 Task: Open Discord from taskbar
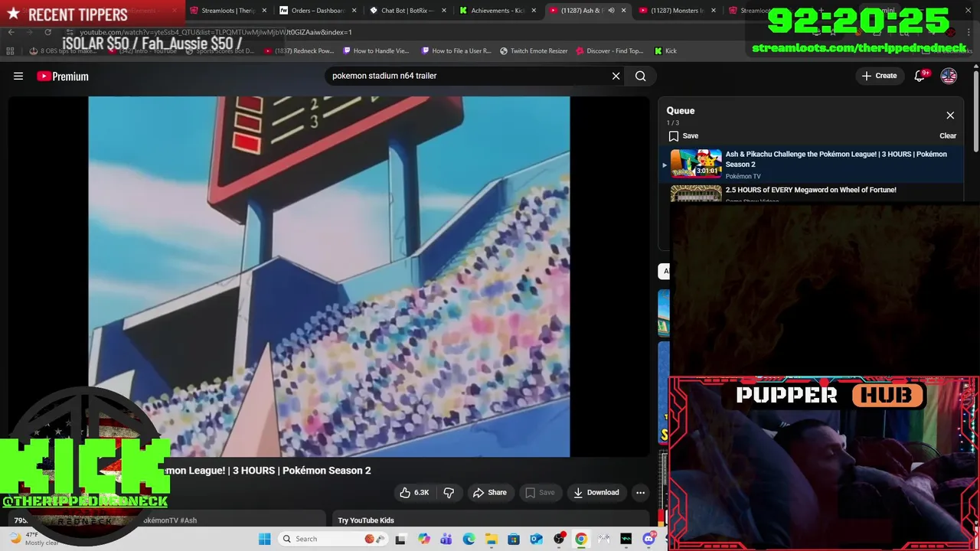tap(649, 539)
